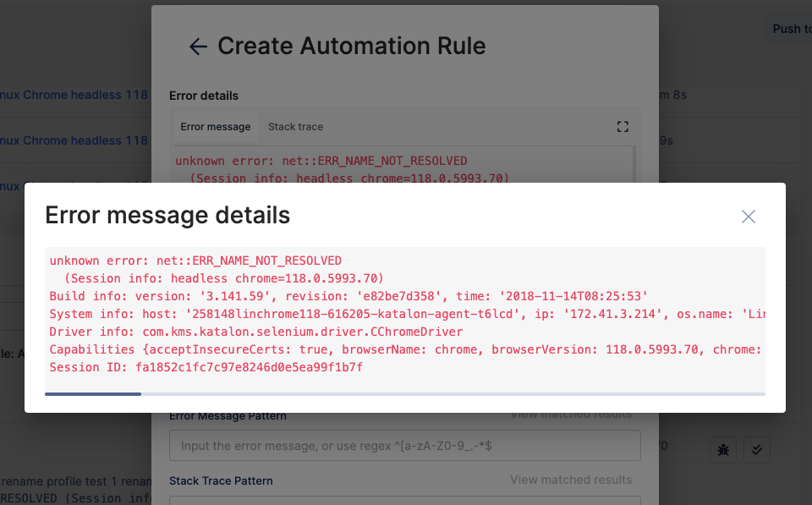Focus the Error Message Pattern input field

pos(404,445)
